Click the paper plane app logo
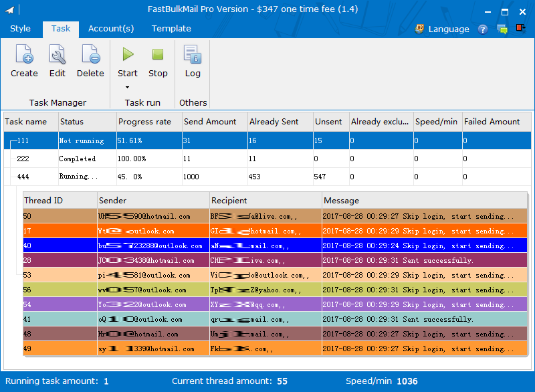 pyautogui.click(x=9, y=10)
